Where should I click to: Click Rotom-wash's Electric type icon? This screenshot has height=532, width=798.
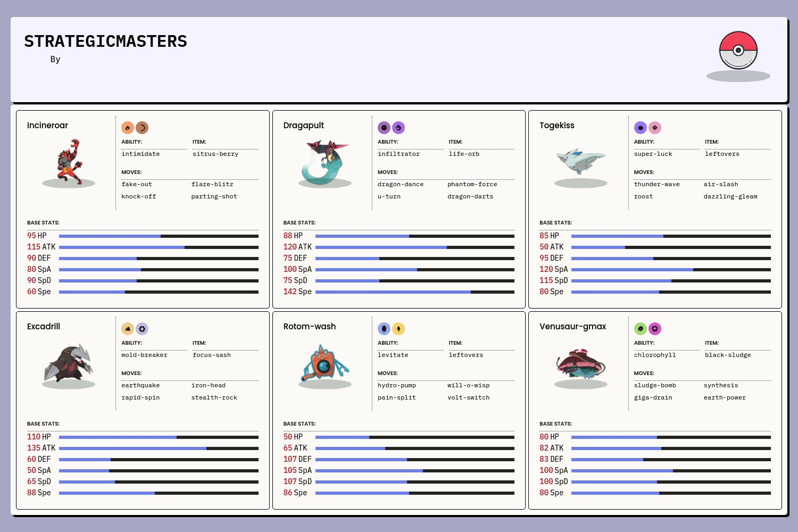398,329
